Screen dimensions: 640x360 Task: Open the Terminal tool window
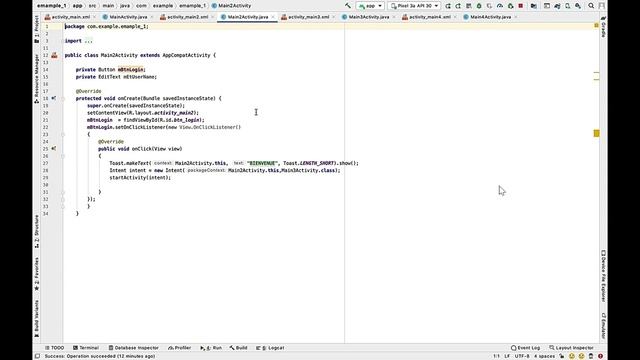pyautogui.click(x=86, y=348)
